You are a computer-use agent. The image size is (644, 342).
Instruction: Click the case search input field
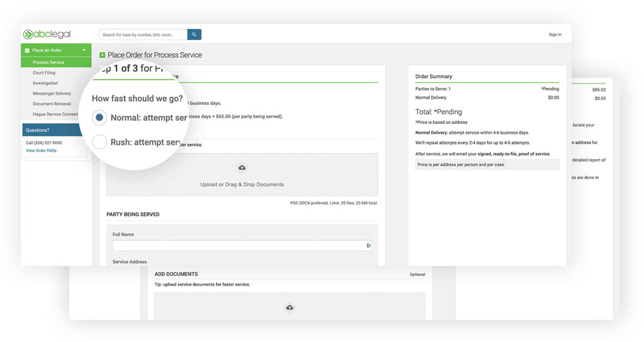point(143,35)
